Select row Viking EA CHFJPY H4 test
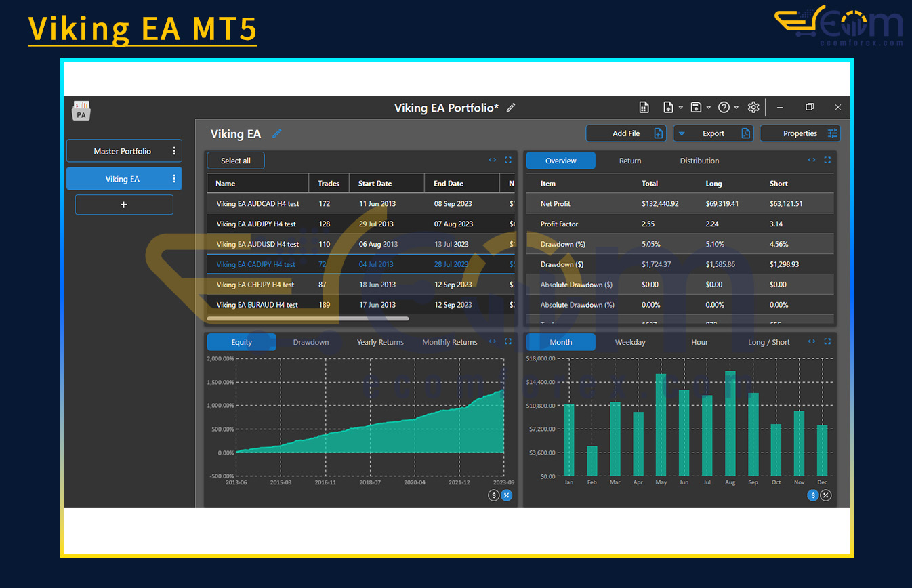Viewport: 912px width, 588px height. click(x=361, y=285)
